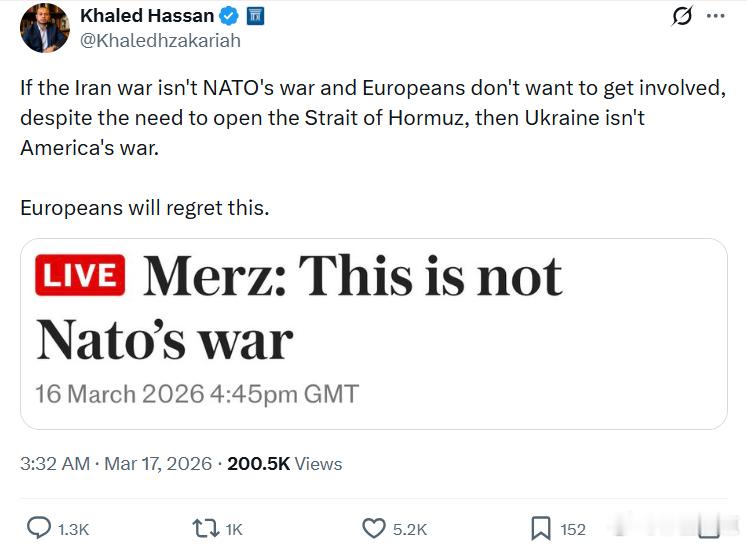This screenshot has height=544, width=747.
Task: Open Khaled Hassan's profile picture
Action: click(45, 28)
